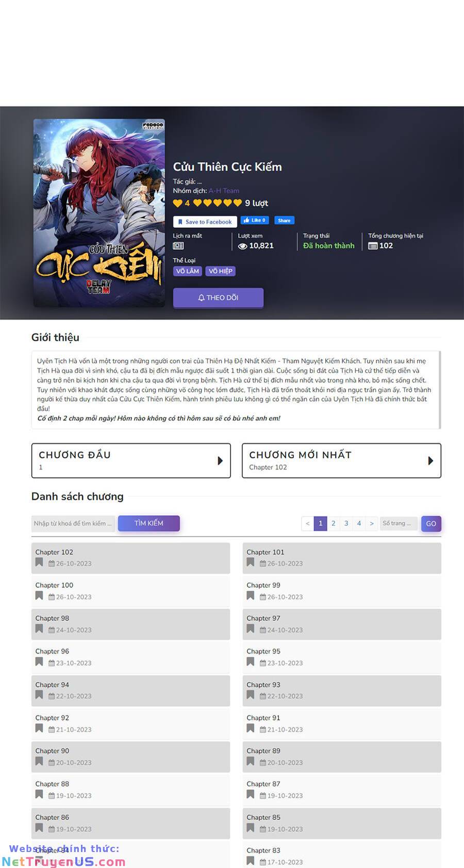
Task: Select the VÕ LÂM genre tag
Action: click(x=187, y=271)
